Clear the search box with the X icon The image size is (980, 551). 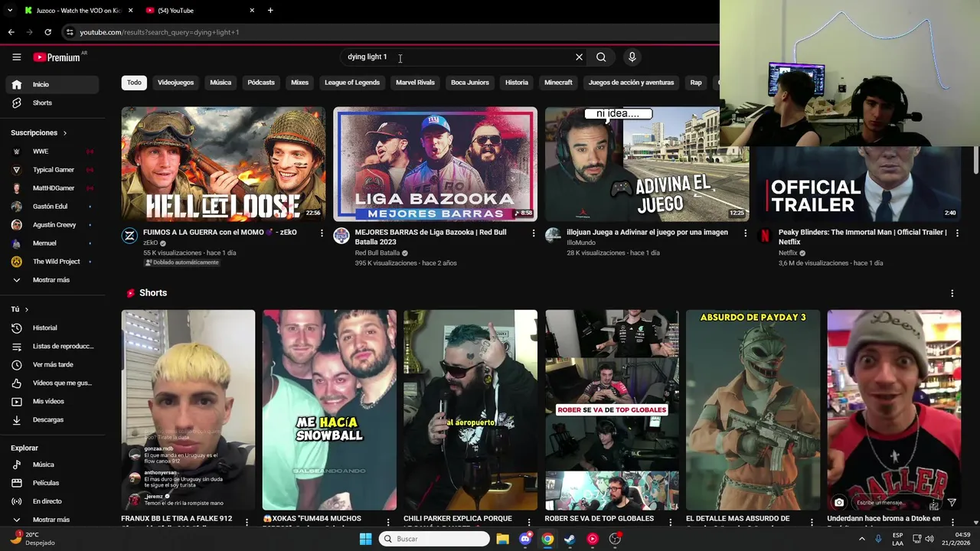pyautogui.click(x=579, y=57)
